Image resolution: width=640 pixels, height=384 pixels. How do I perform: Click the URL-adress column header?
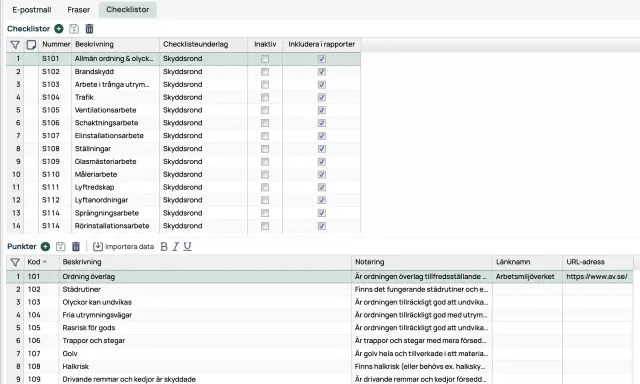click(598, 262)
